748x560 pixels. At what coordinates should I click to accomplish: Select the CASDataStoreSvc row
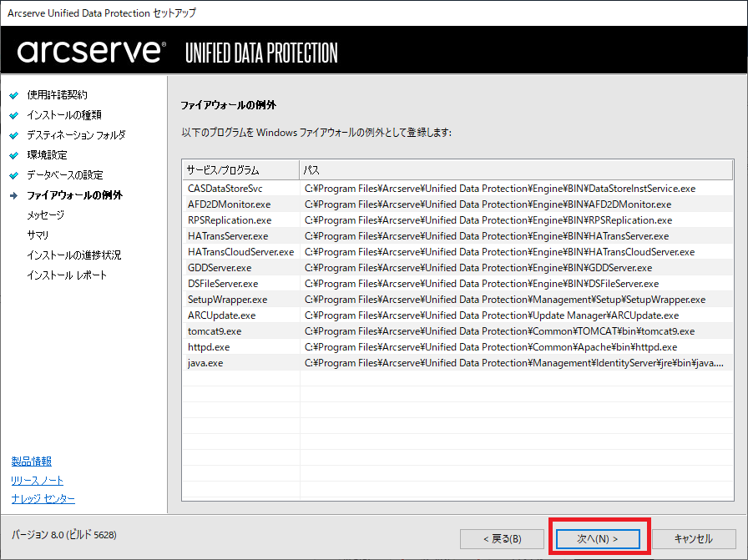[x=457, y=189]
